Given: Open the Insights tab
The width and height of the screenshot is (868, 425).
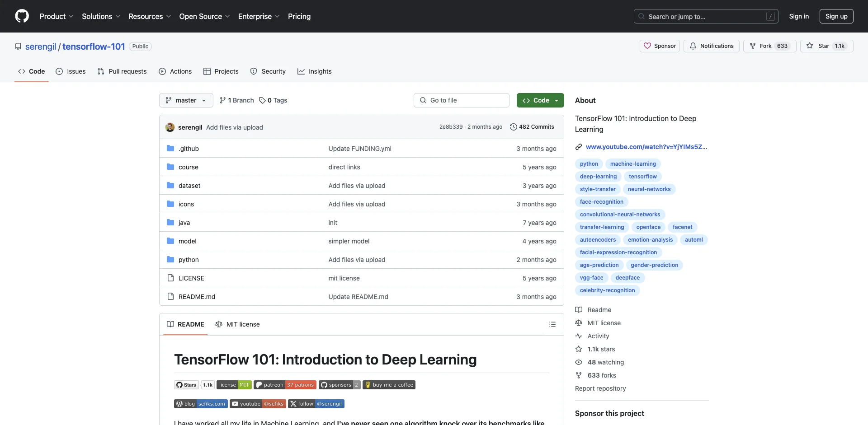Looking at the screenshot, I should [x=315, y=71].
